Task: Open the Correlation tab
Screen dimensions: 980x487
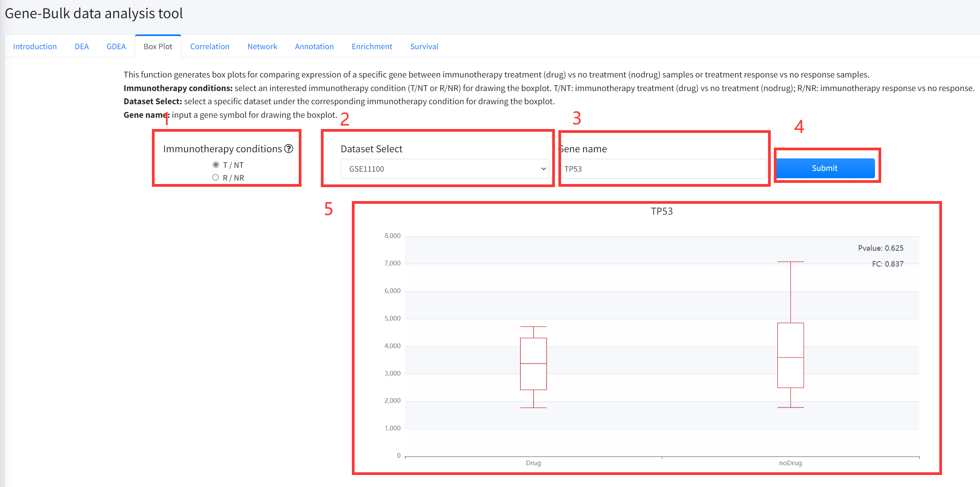Action: 210,46
